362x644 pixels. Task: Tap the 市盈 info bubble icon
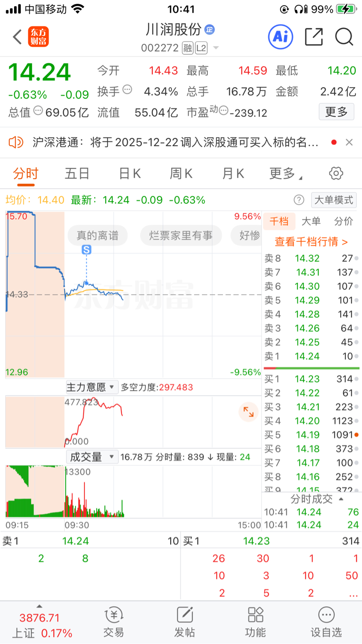coord(223,111)
